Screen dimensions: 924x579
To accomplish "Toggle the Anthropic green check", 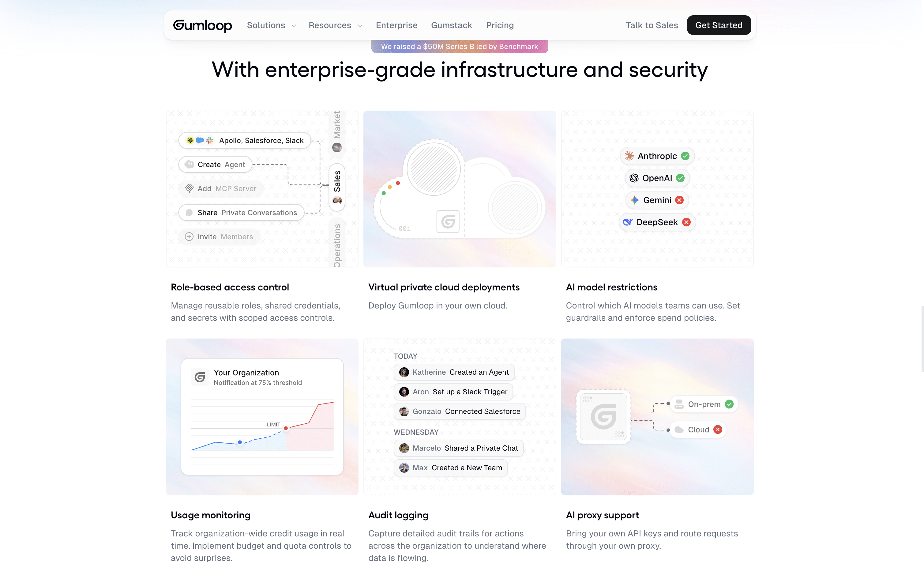I will 685,156.
